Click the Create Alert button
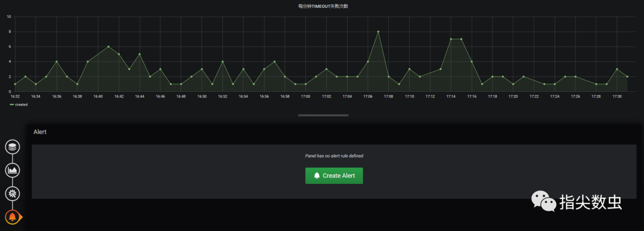 point(334,175)
